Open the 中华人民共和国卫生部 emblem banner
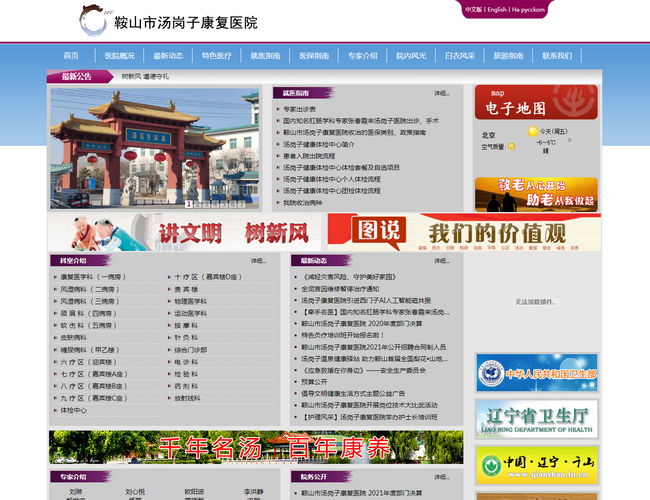Viewport: 650px width, 500px height. coord(537,373)
